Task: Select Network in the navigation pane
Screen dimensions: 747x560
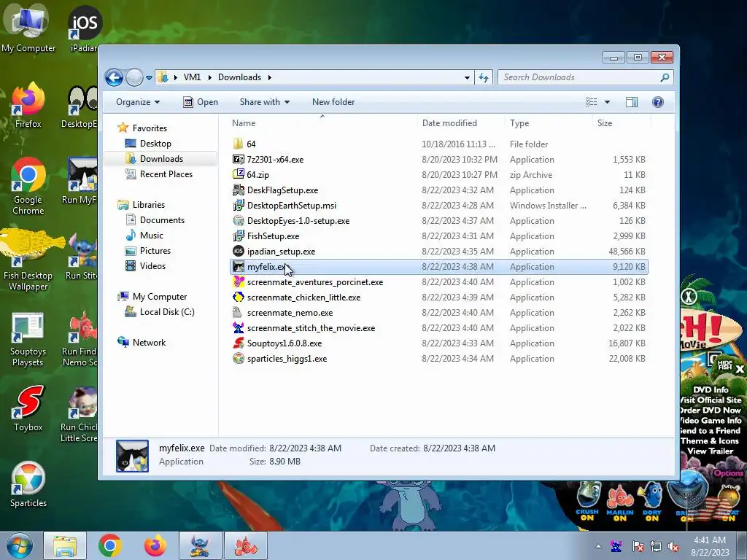Action: coord(149,343)
